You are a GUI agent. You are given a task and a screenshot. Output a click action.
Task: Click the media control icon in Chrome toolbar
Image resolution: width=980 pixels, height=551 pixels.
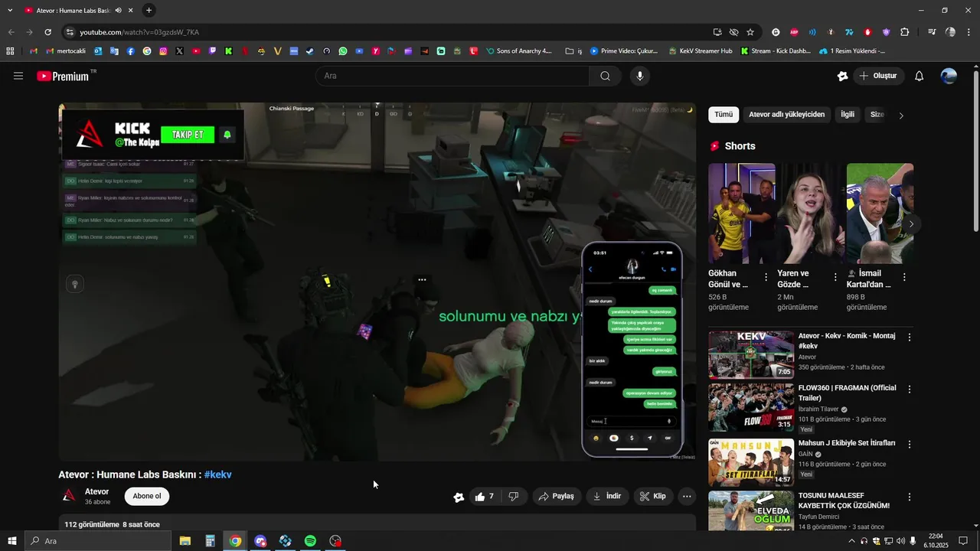[932, 32]
